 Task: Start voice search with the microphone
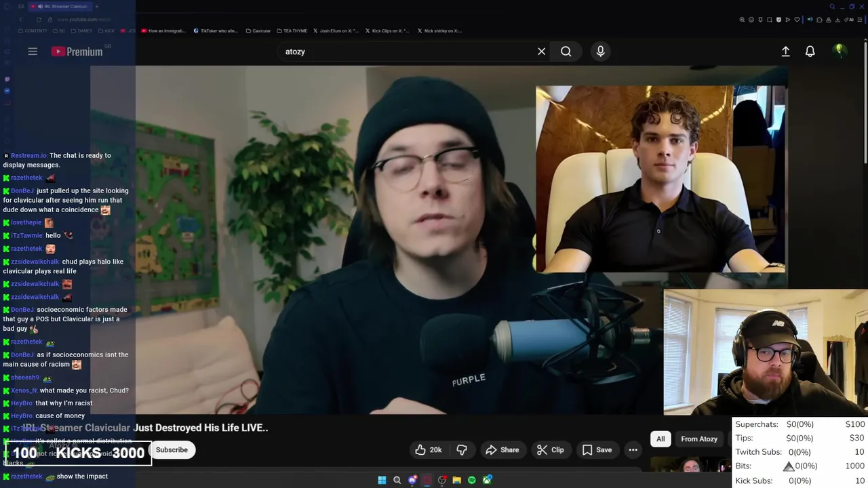click(x=600, y=52)
